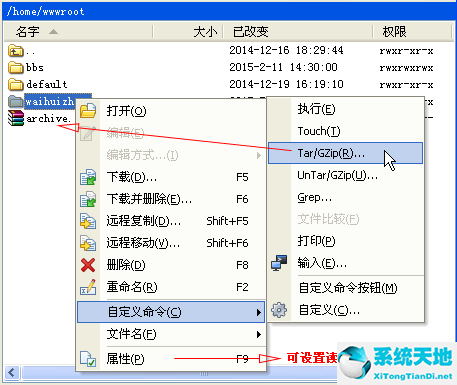The height and width of the screenshot is (385, 457).
Task: Select 执行(E) in the submenu
Action: 346,109
